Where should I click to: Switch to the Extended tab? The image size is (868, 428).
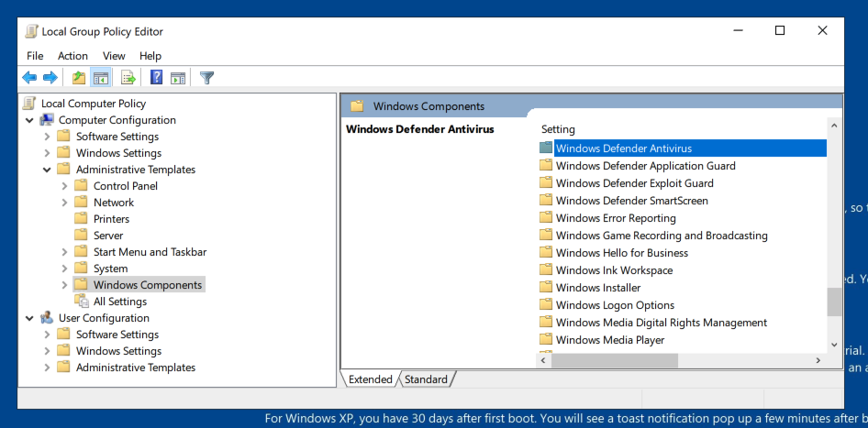371,379
